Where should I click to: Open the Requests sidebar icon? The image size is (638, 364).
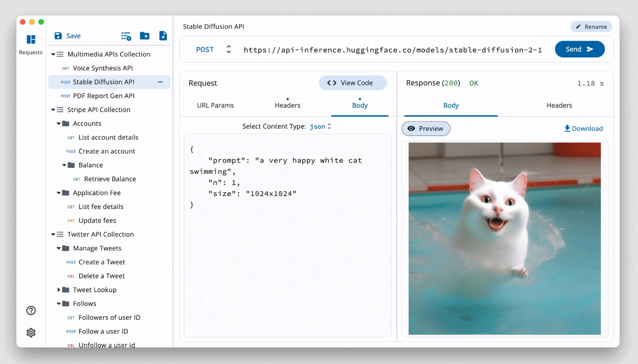point(31,40)
